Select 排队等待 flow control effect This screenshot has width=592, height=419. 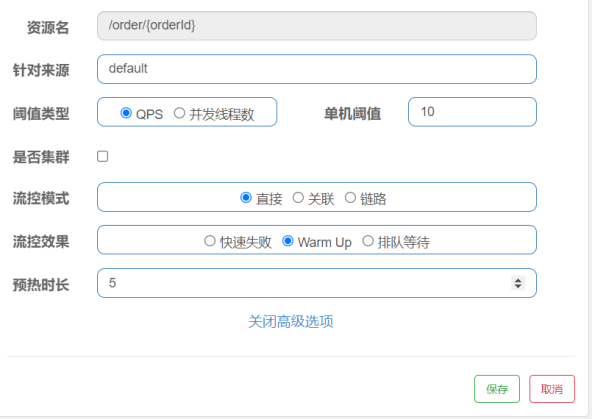tap(368, 241)
